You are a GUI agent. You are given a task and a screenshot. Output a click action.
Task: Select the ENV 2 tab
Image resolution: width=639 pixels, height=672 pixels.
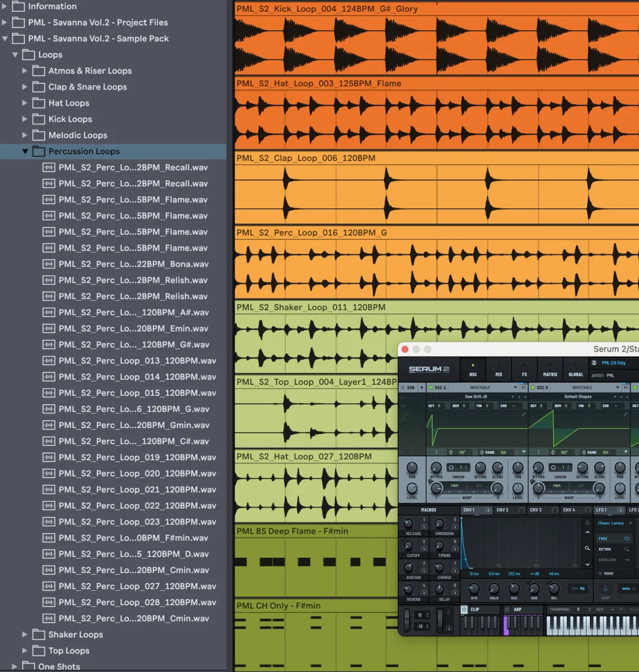(510, 510)
